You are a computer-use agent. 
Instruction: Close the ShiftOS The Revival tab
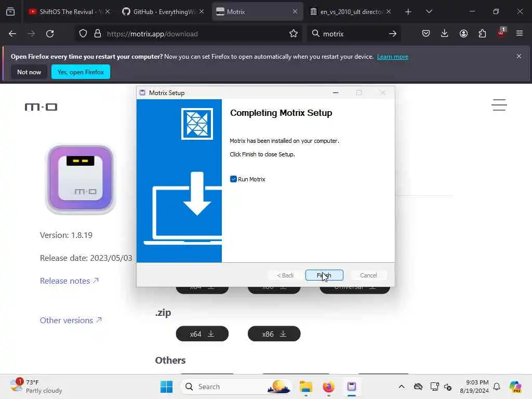[x=108, y=11]
